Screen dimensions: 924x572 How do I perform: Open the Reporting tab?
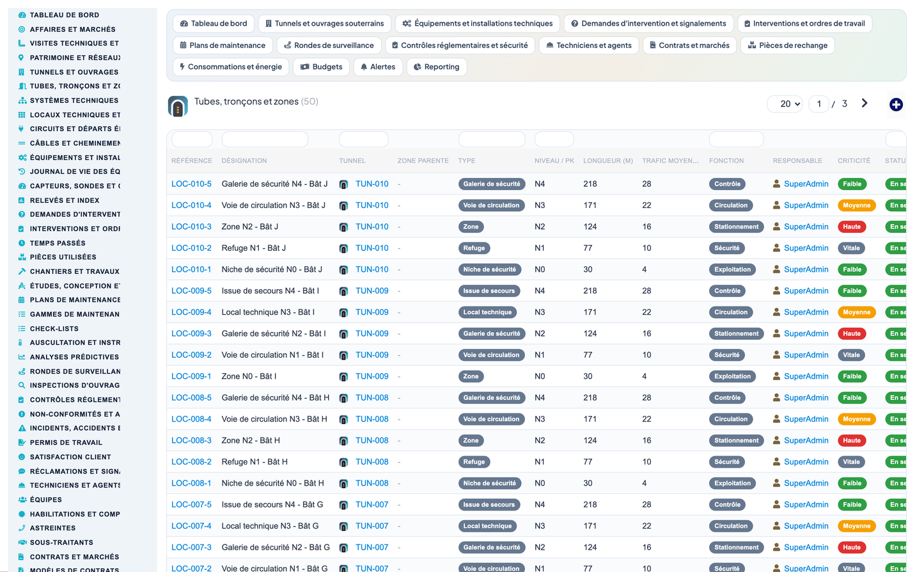point(437,67)
